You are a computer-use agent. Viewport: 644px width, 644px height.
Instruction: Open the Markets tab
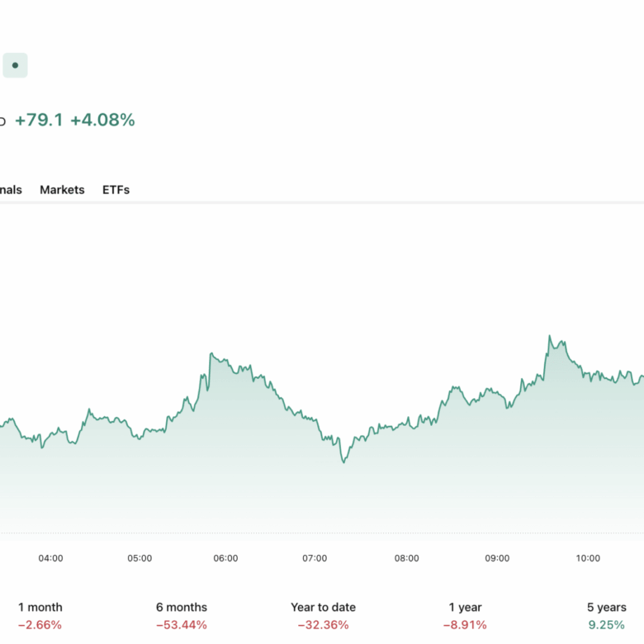click(x=62, y=190)
